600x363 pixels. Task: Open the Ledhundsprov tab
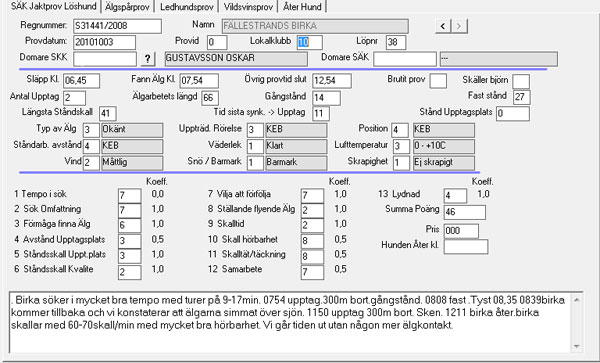click(186, 7)
